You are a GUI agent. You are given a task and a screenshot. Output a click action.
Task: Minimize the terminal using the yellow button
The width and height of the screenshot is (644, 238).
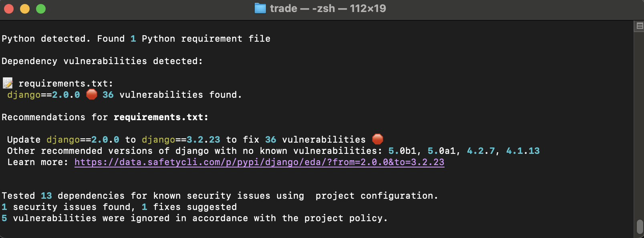[25, 9]
